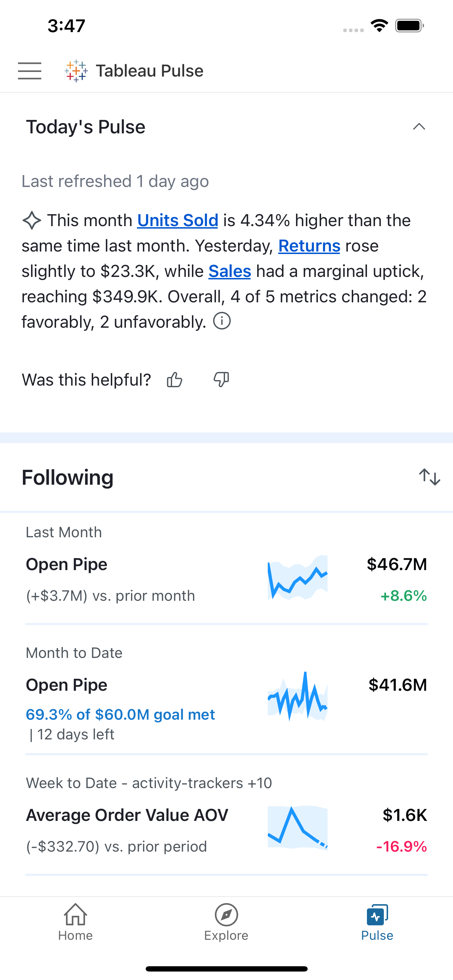Image resolution: width=453 pixels, height=980 pixels.
Task: Select the Pulse tab
Action: click(x=377, y=922)
